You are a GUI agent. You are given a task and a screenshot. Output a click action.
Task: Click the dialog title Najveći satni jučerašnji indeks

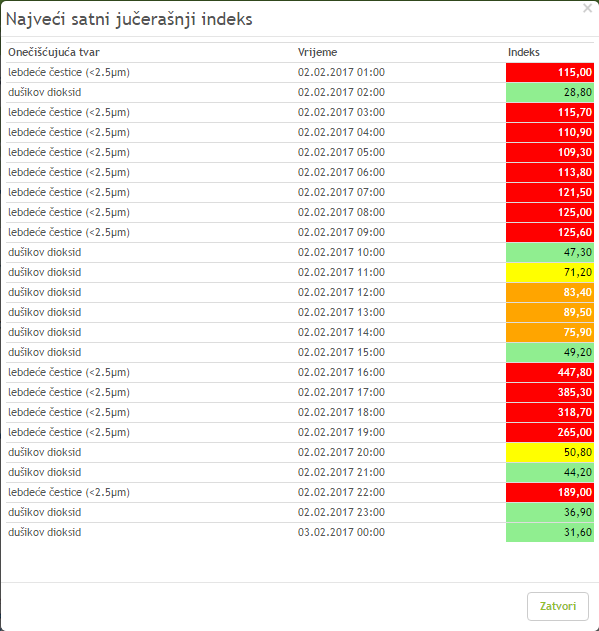click(x=129, y=19)
